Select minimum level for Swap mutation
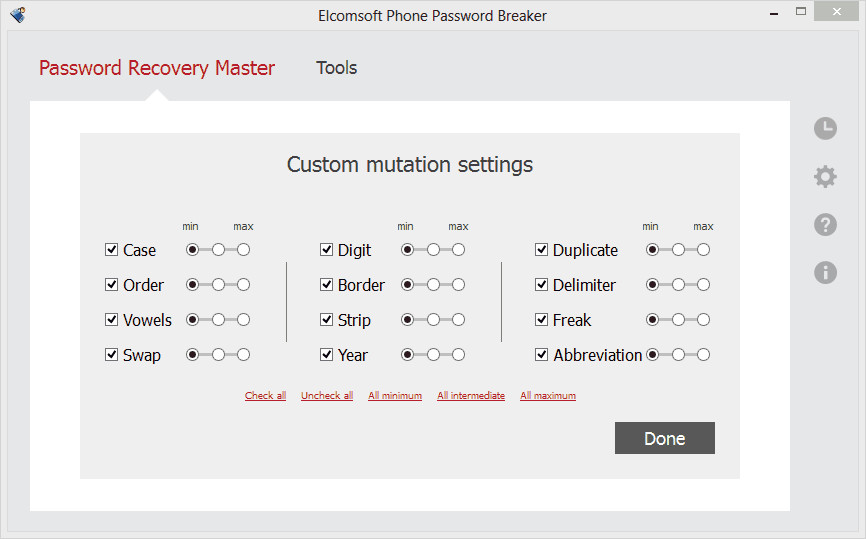The width and height of the screenshot is (866, 539). [x=193, y=355]
